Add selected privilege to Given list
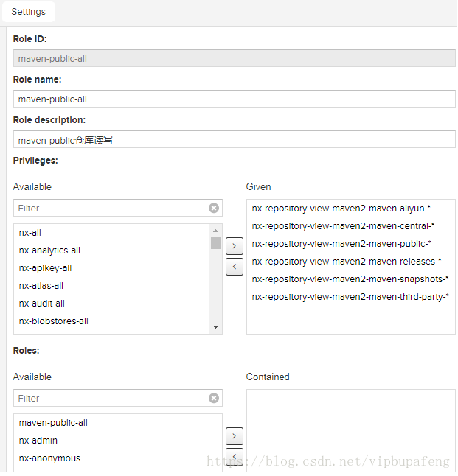458x476 pixels. coord(235,246)
